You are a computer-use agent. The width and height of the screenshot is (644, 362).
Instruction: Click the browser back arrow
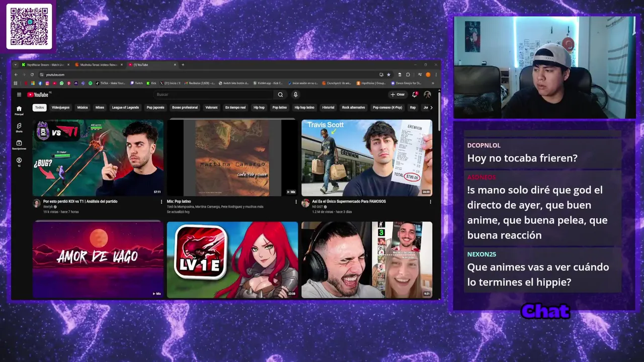[16, 74]
